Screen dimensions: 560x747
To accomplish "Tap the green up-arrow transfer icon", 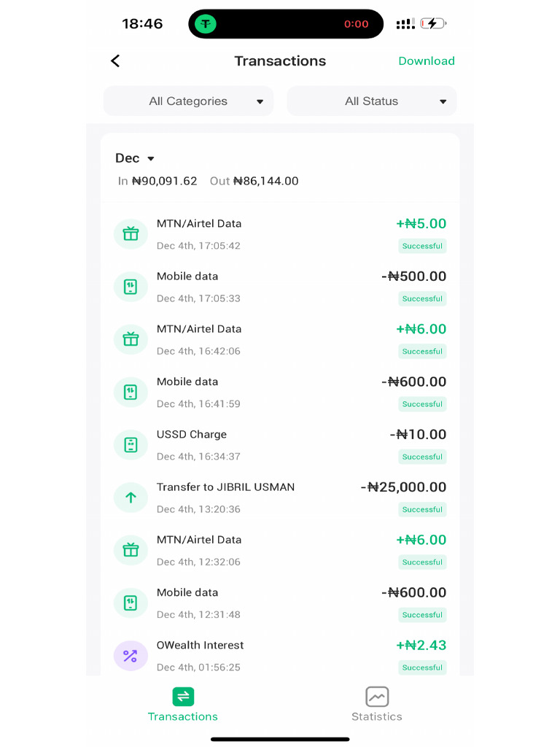I will click(x=131, y=498).
